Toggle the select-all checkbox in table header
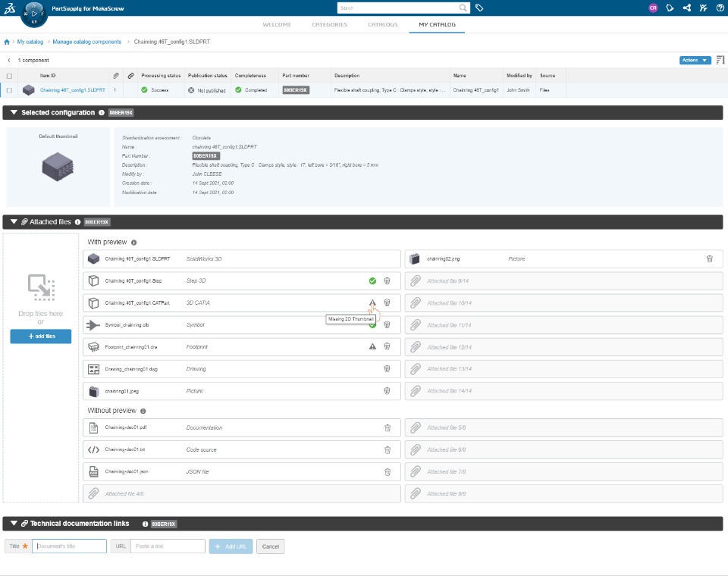The width and height of the screenshot is (728, 576). click(9, 76)
